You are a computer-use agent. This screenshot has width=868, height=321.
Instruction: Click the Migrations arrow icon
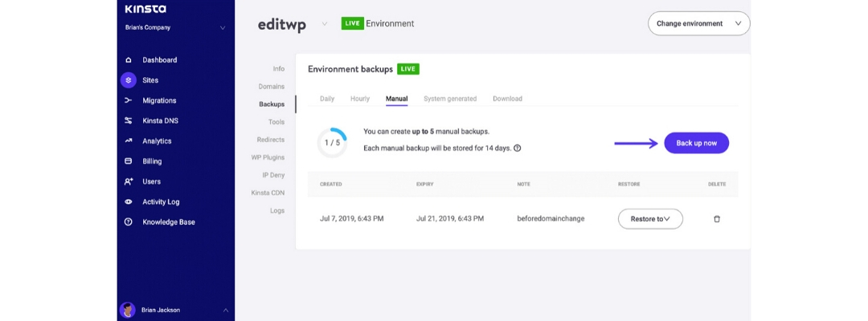click(x=129, y=100)
